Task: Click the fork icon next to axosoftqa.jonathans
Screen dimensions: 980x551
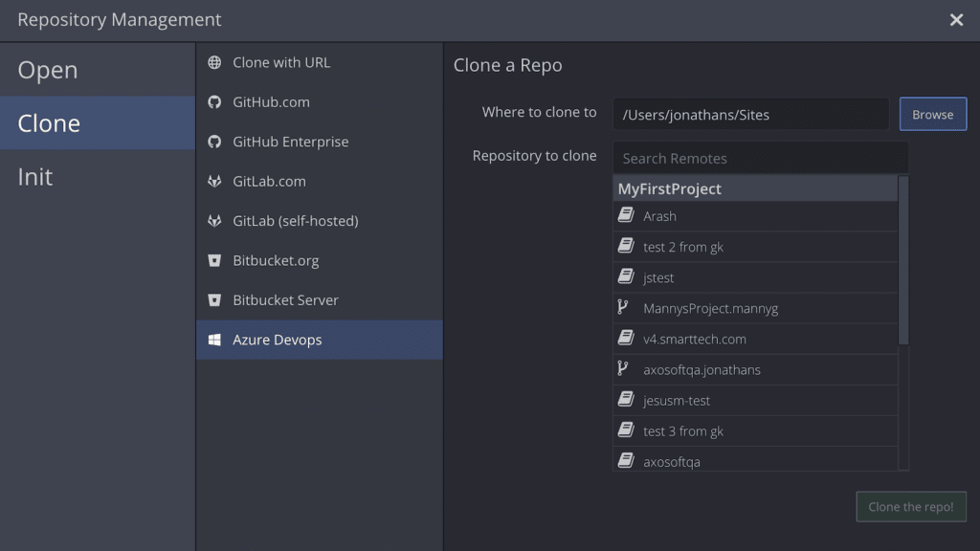Action: pos(623,368)
